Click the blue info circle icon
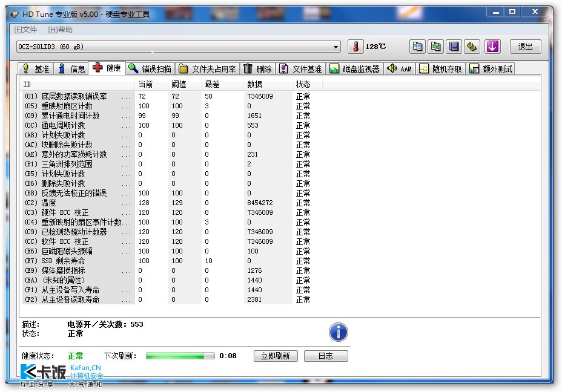The height and width of the screenshot is (392, 562). pos(339,332)
